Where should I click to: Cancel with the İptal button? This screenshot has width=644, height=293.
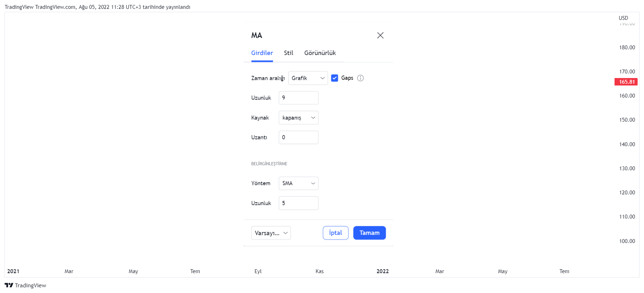(335, 233)
